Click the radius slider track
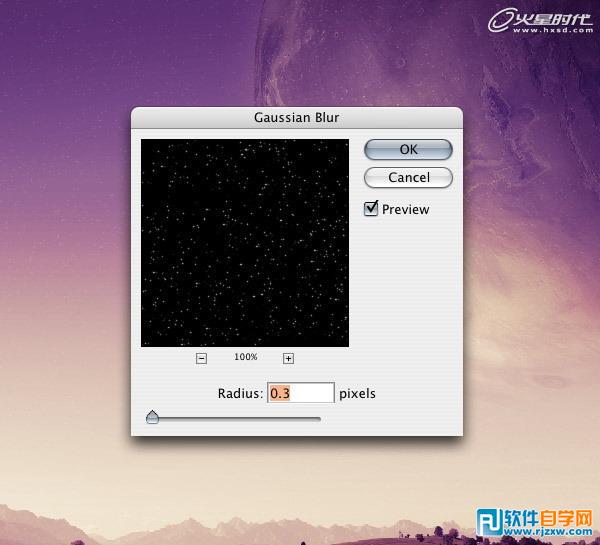 point(233,419)
